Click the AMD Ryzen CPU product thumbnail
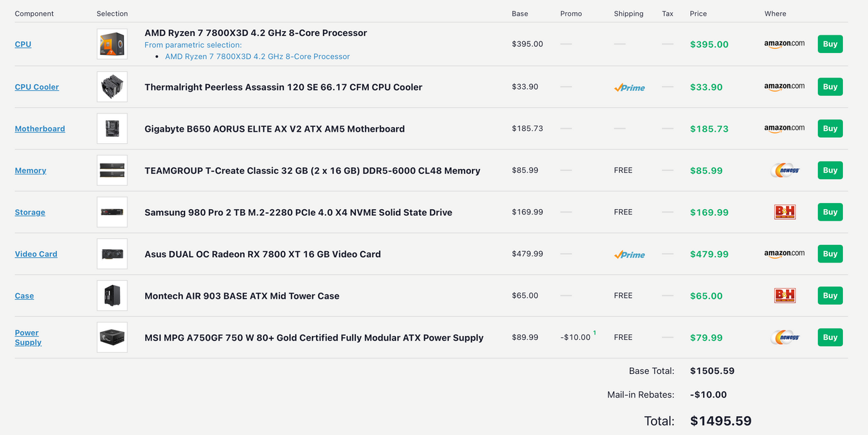 [112, 44]
